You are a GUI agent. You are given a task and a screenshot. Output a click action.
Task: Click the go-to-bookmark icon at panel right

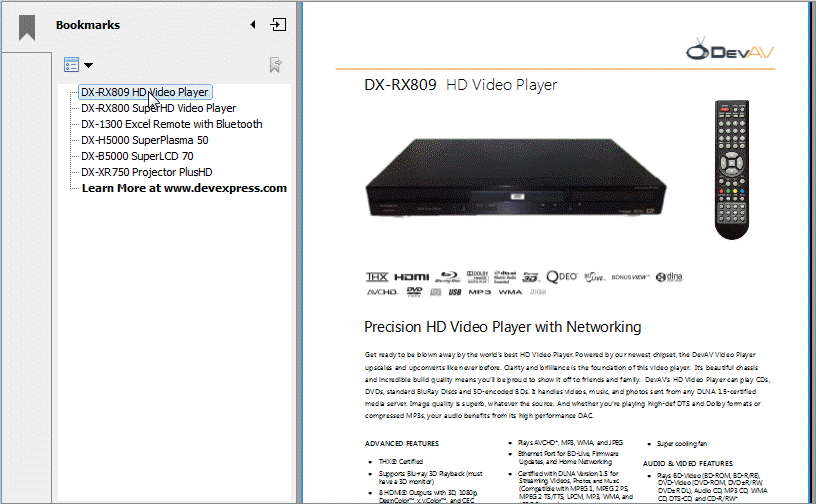[x=276, y=65]
